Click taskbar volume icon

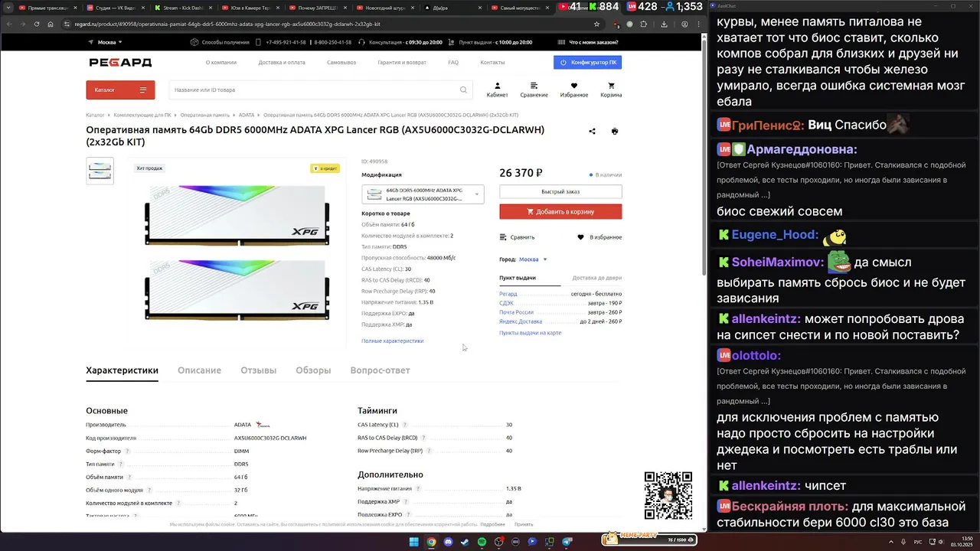[x=942, y=542]
